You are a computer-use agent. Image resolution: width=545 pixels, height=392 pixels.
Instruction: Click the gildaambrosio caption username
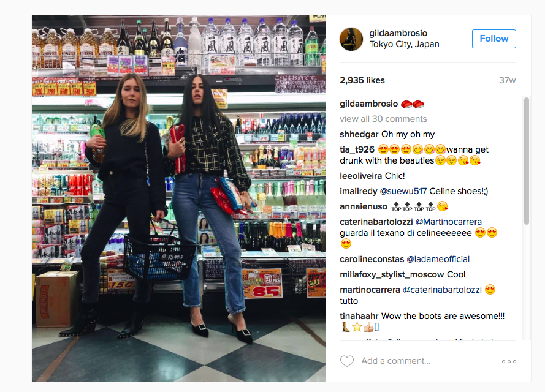click(x=369, y=104)
